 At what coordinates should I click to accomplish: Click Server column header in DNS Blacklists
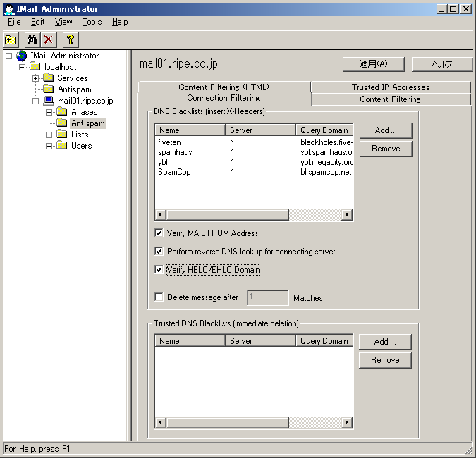pos(260,130)
